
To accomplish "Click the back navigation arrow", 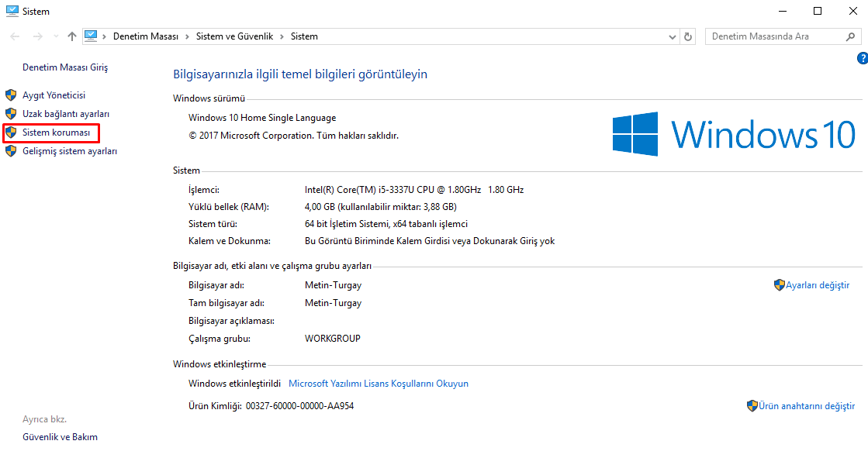I will tap(15, 36).
